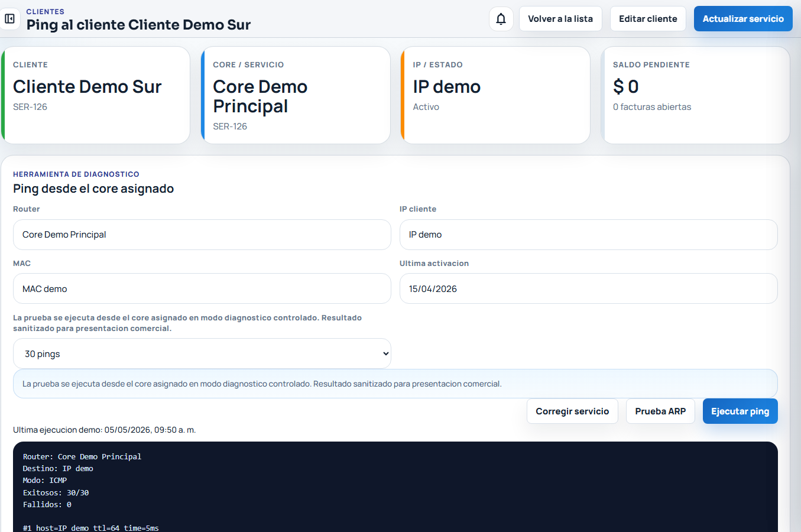801x532 pixels.
Task: Click 'Router: Core Demo Principal' terminal line
Action: pyautogui.click(x=82, y=457)
